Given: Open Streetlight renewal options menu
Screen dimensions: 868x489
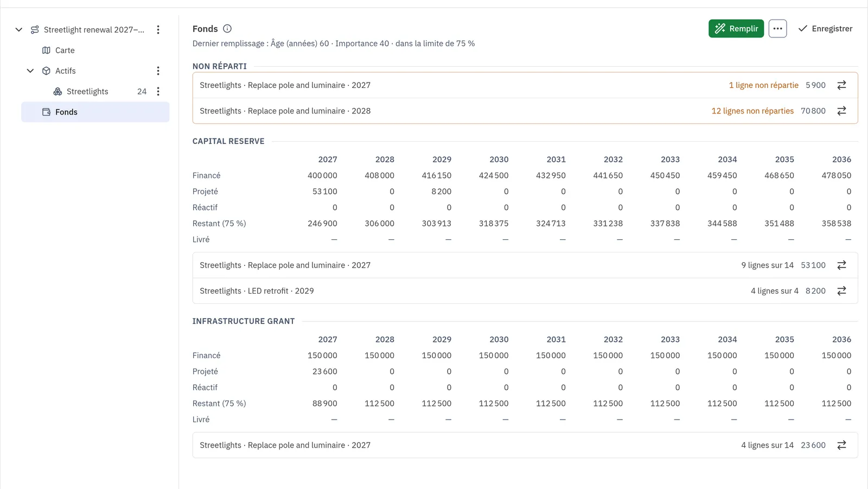Looking at the screenshot, I should (158, 30).
